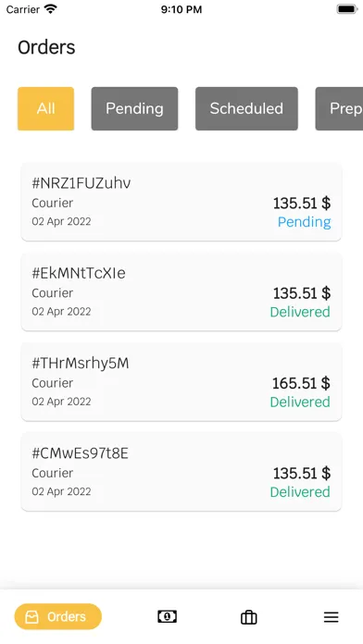Open the hamburger menu icon
The image size is (363, 644).
(331, 617)
